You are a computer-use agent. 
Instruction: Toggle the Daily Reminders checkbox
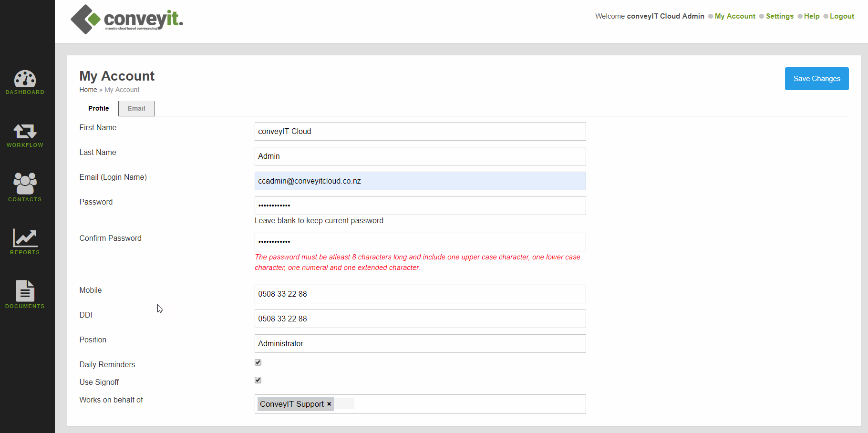click(258, 362)
